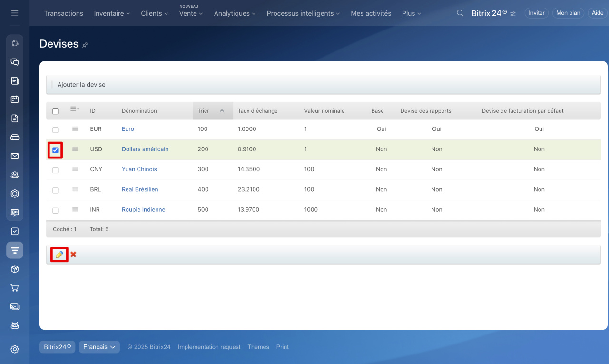The image size is (609, 364).
Task: Open the CRM funnel sidebar icon
Action: tap(15, 250)
